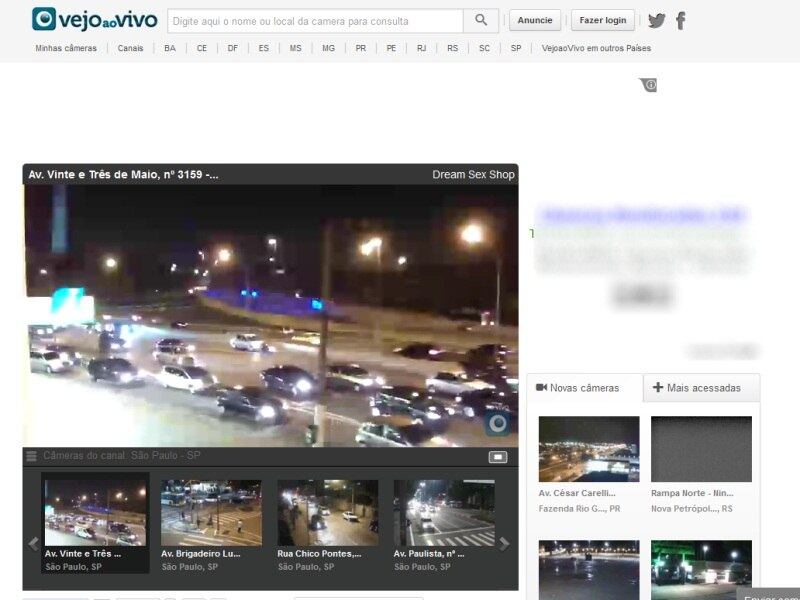This screenshot has height=600, width=800.
Task: Open Rampa Norte camera thumbnail
Action: pos(701,449)
